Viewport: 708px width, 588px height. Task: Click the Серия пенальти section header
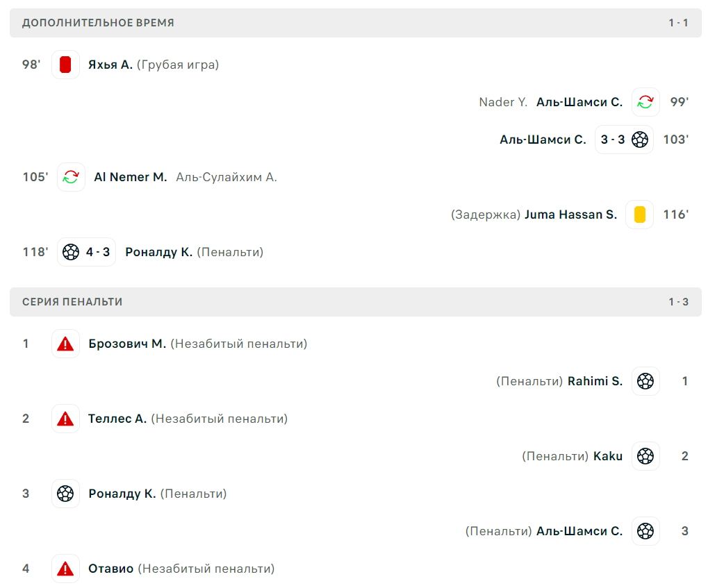(x=355, y=302)
